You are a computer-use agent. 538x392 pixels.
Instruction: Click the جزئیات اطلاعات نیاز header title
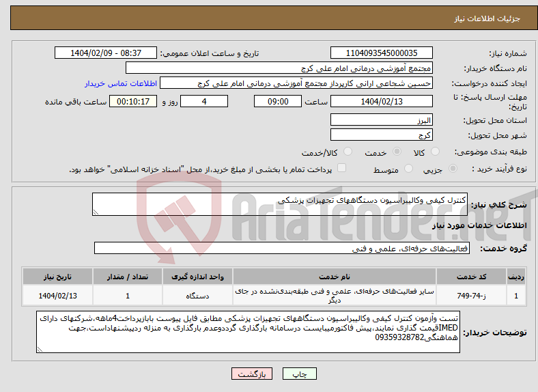(487, 18)
